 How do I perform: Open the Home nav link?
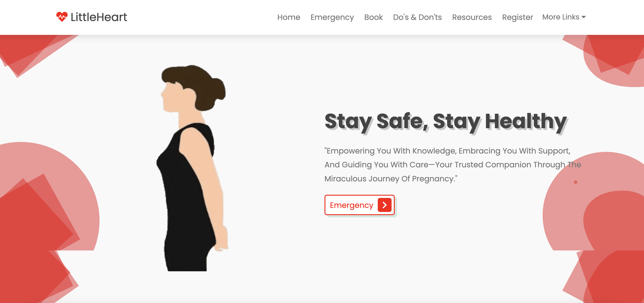pos(288,17)
